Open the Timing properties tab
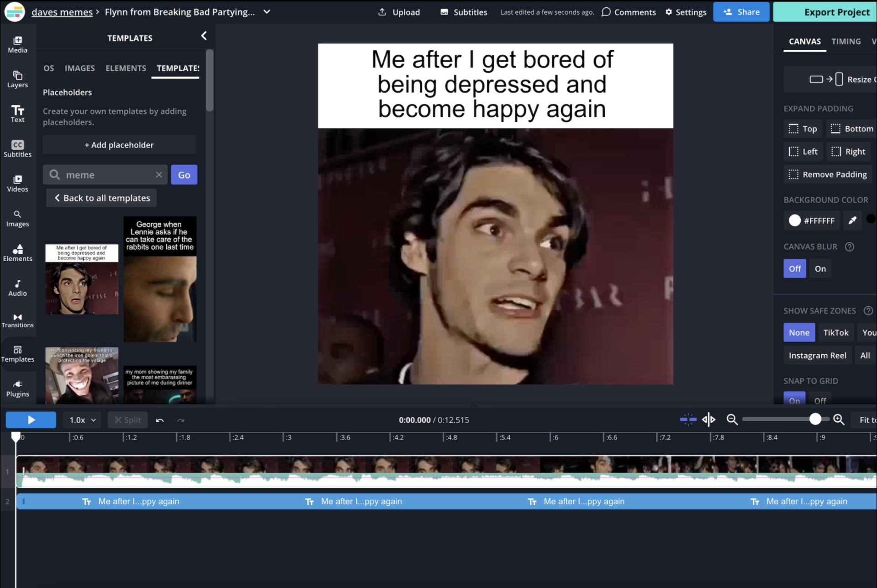The width and height of the screenshot is (877, 588). [845, 41]
